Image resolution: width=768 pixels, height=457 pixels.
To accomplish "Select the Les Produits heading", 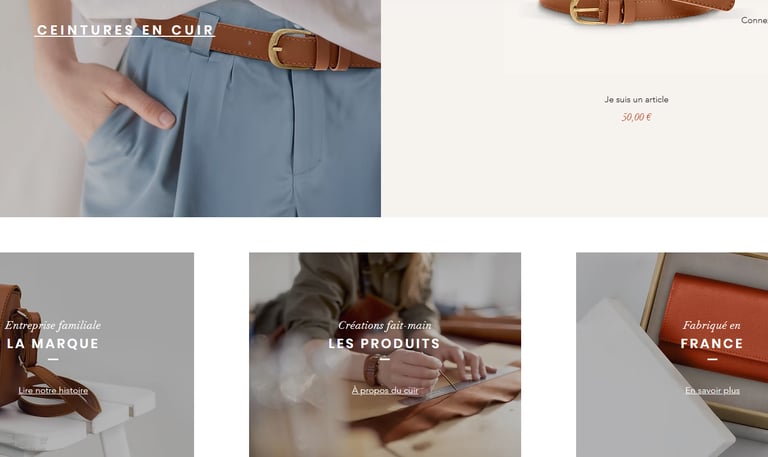I will [x=384, y=343].
